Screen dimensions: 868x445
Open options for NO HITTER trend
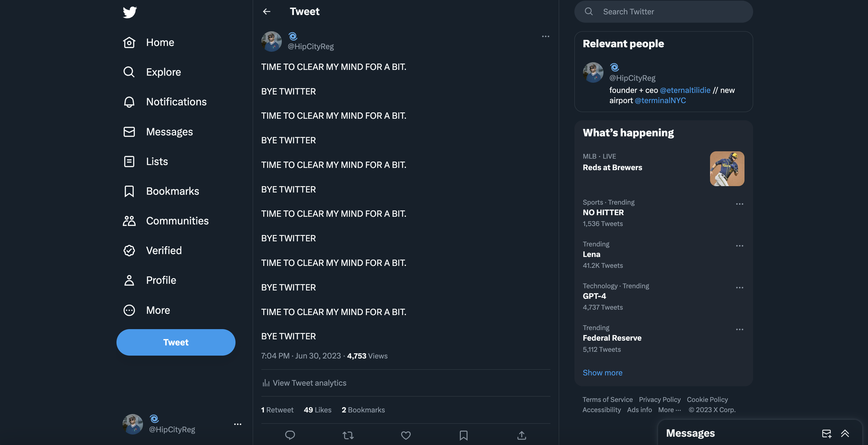click(739, 204)
